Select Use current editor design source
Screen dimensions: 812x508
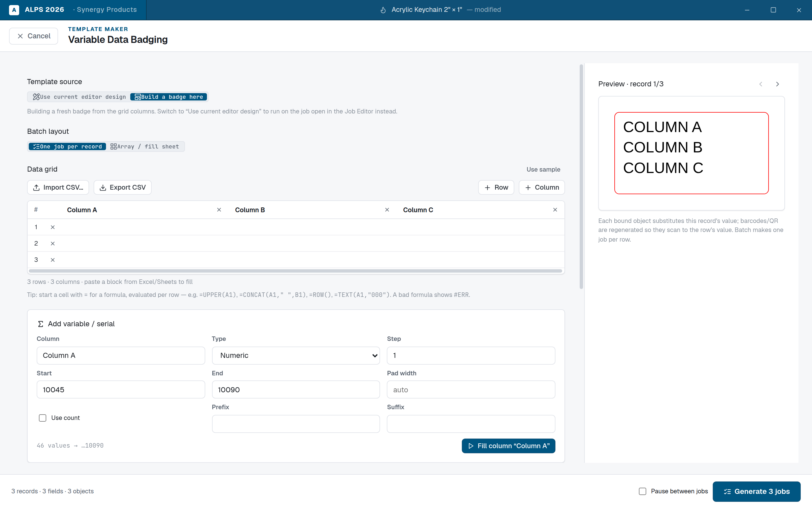click(x=79, y=97)
